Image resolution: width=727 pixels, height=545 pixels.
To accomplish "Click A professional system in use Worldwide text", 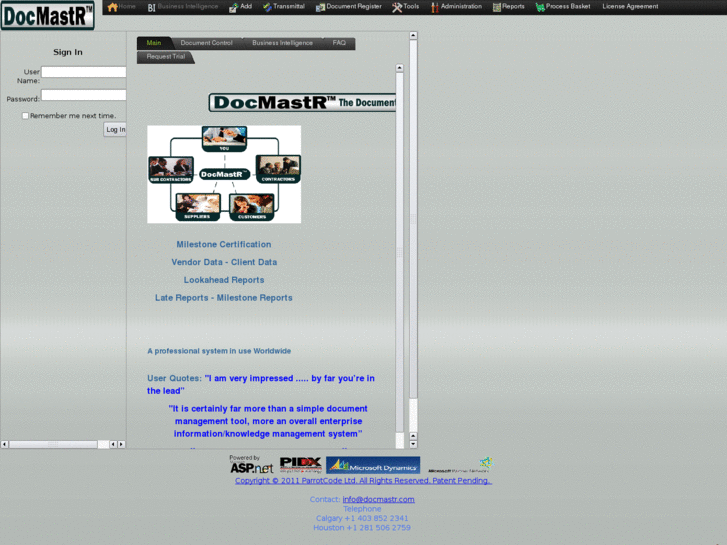I will pos(219,351).
